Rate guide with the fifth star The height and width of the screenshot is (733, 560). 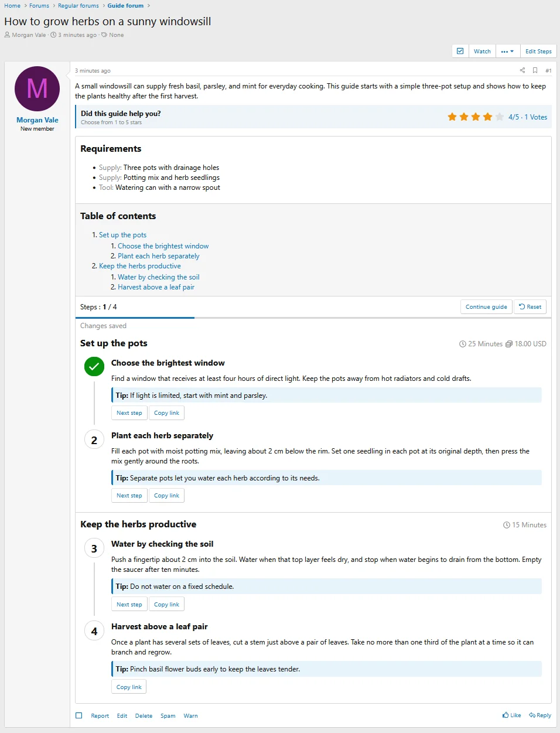pos(499,117)
